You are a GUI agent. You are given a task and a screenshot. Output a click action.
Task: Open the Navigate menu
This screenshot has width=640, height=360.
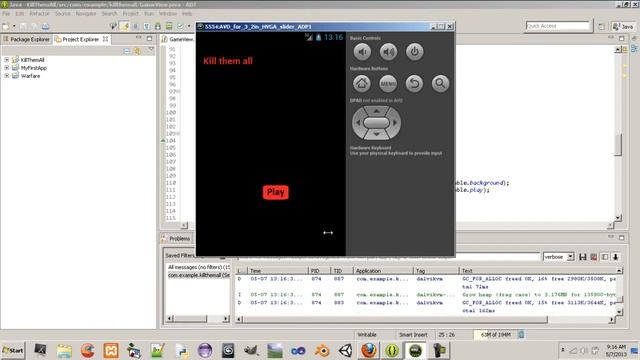click(x=86, y=13)
